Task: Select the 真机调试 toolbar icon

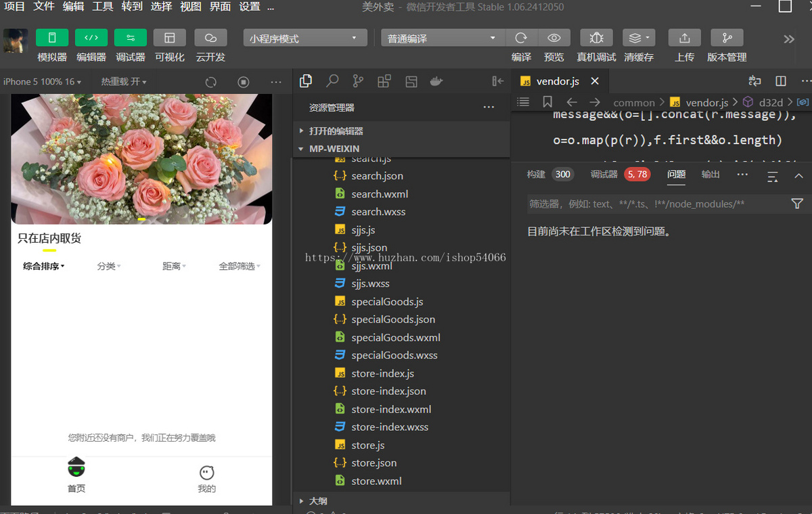Action: (595, 37)
